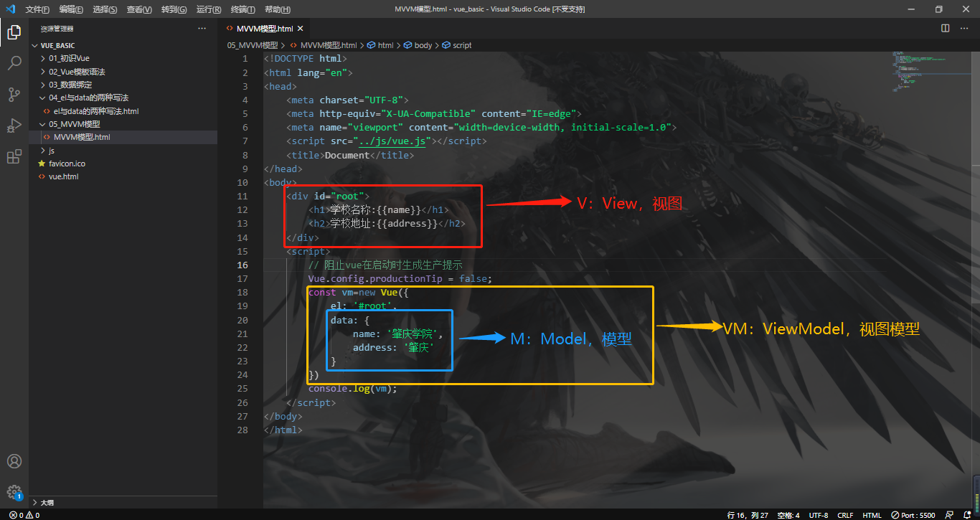Click the html breadcrumb segment
This screenshot has width=980, height=520.
click(x=385, y=45)
